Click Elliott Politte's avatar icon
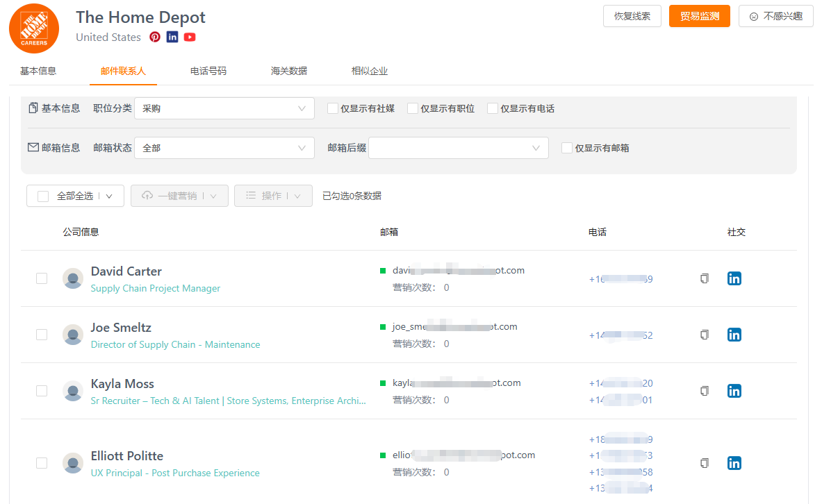Image resolution: width=822 pixels, height=504 pixels. pos(73,463)
